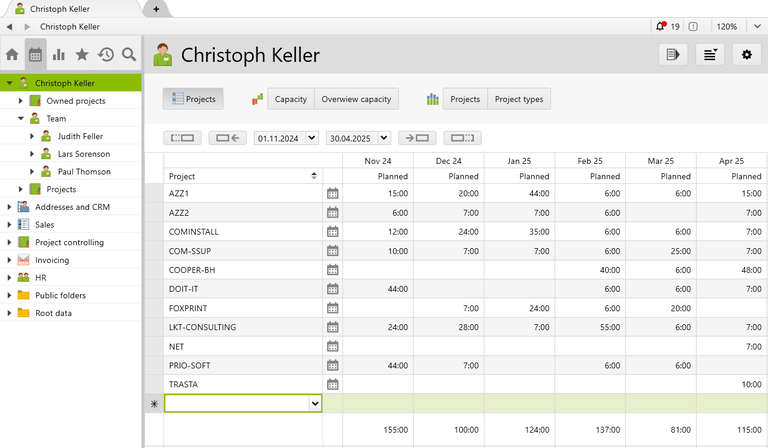Select the Projects view tab
This screenshot has width=768, height=448.
pyautogui.click(x=193, y=99)
